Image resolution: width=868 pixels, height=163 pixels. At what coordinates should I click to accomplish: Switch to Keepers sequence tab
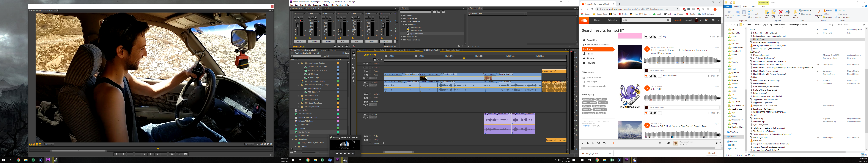pyautogui.click(x=417, y=50)
